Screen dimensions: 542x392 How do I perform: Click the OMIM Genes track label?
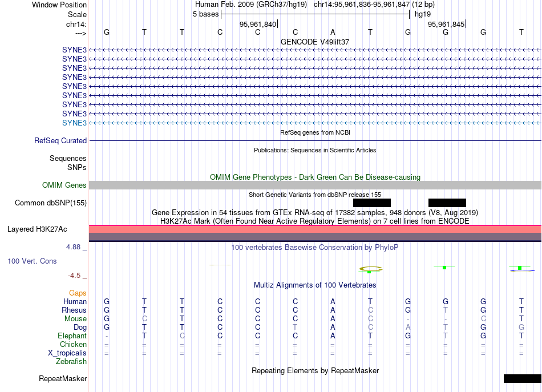[64, 185]
